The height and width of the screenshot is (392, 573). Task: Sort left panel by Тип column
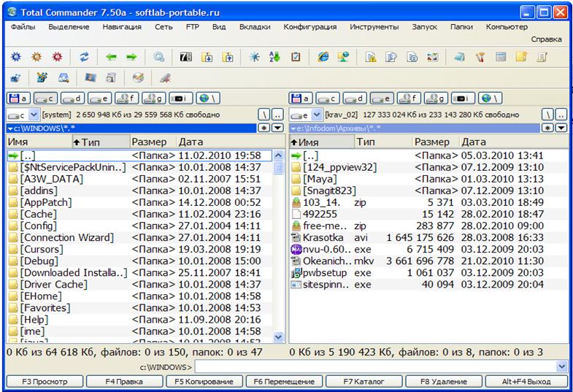click(101, 142)
